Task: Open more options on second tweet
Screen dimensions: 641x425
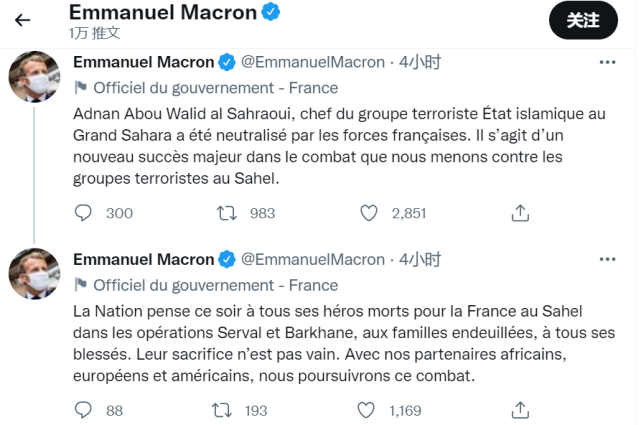Action: [x=608, y=260]
